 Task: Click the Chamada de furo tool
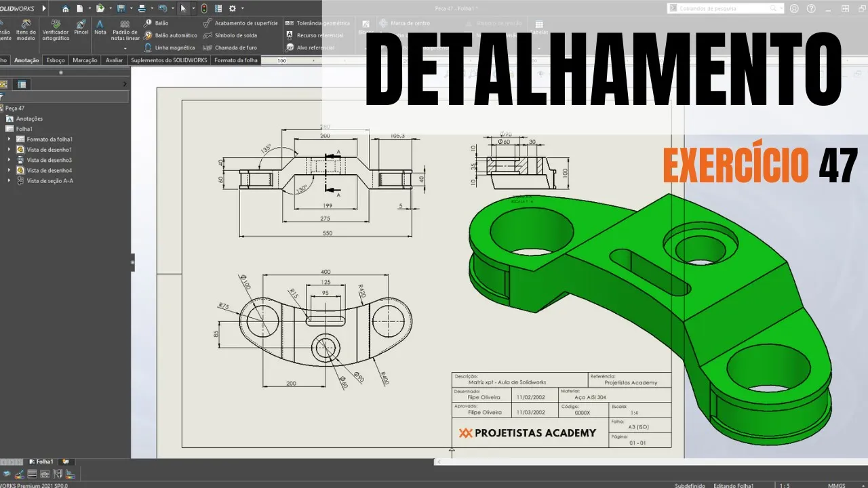(231, 47)
